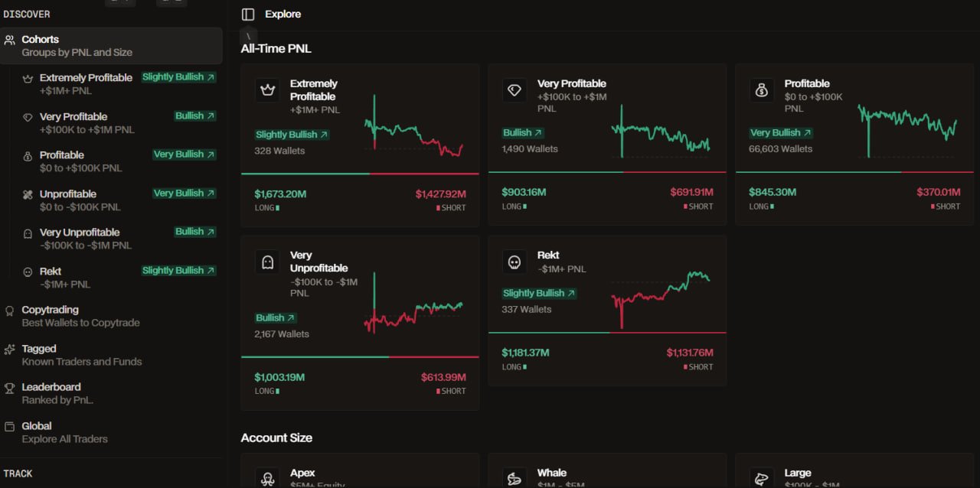Click ghost icon on Very Unprofitable card
980x488 pixels.
pyautogui.click(x=267, y=262)
